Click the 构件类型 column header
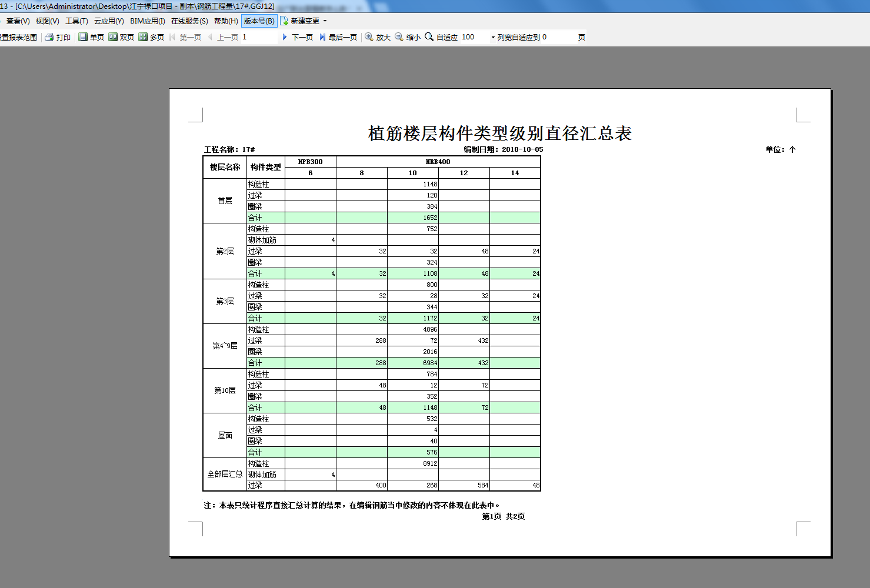Image resolution: width=870 pixels, height=588 pixels. [x=266, y=167]
